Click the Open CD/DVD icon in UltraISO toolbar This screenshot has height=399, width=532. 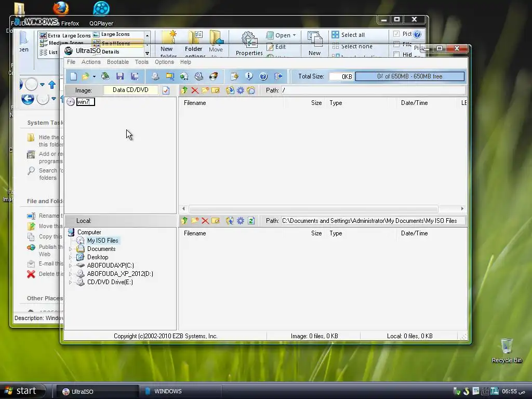click(x=105, y=76)
